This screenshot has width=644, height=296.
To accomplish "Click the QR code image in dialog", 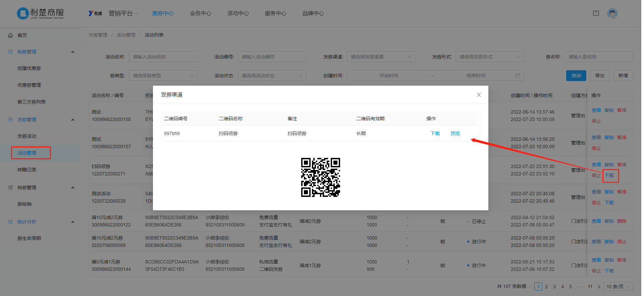I will click(321, 177).
